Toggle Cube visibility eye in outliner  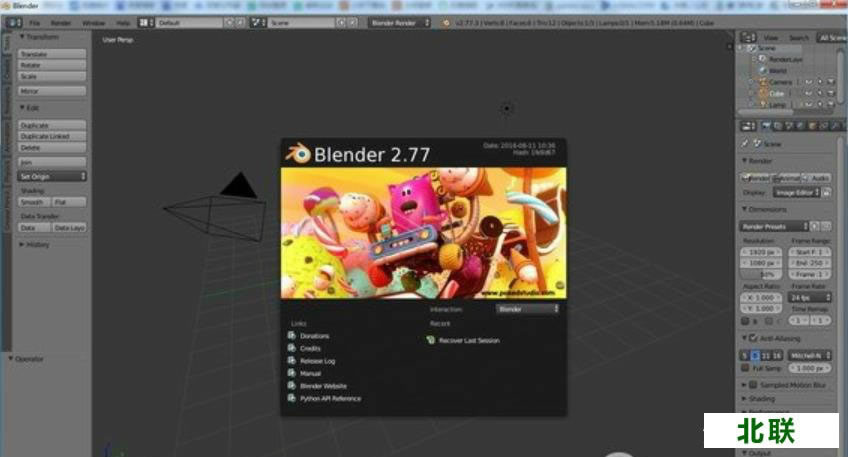tap(809, 93)
